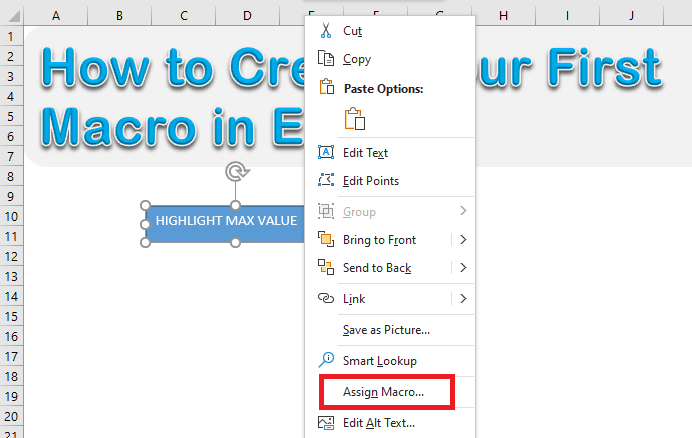Image resolution: width=692 pixels, height=438 pixels.
Task: Click the Paste Options clipboard icon button
Action: pyautogui.click(x=355, y=119)
